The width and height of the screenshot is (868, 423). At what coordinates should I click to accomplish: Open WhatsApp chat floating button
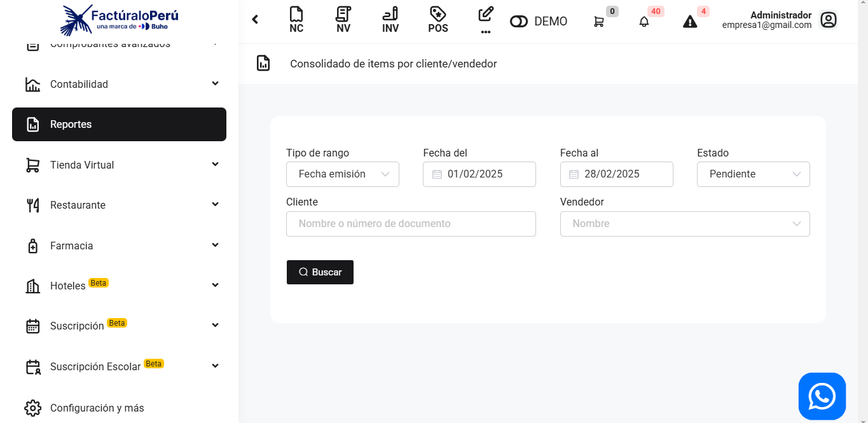tap(822, 396)
